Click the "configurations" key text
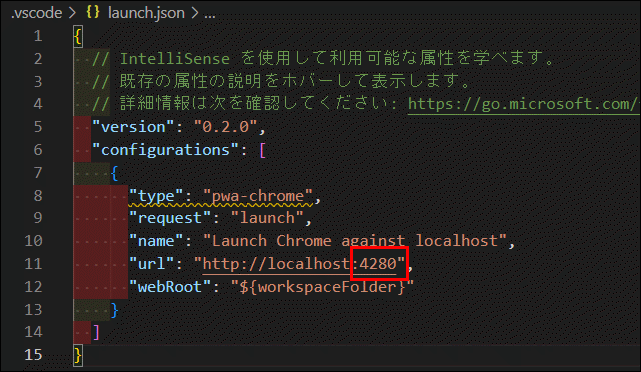This screenshot has width=641, height=372. click(x=165, y=150)
